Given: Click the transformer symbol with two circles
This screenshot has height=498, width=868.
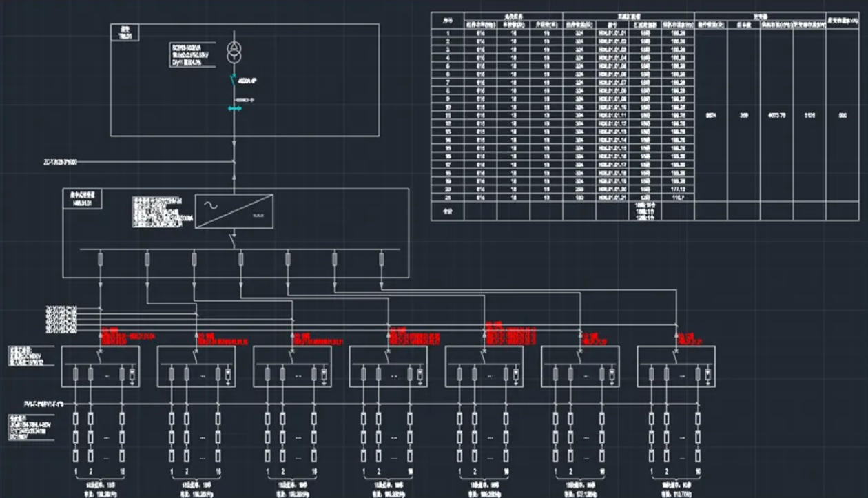Looking at the screenshot, I should pos(234,52).
